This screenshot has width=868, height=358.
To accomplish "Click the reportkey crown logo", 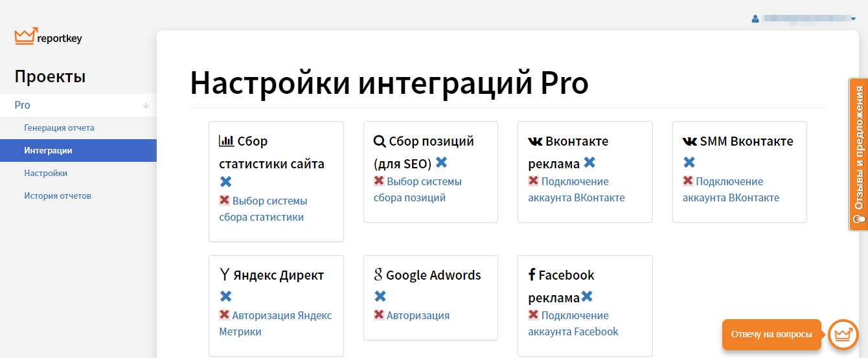I will point(26,36).
